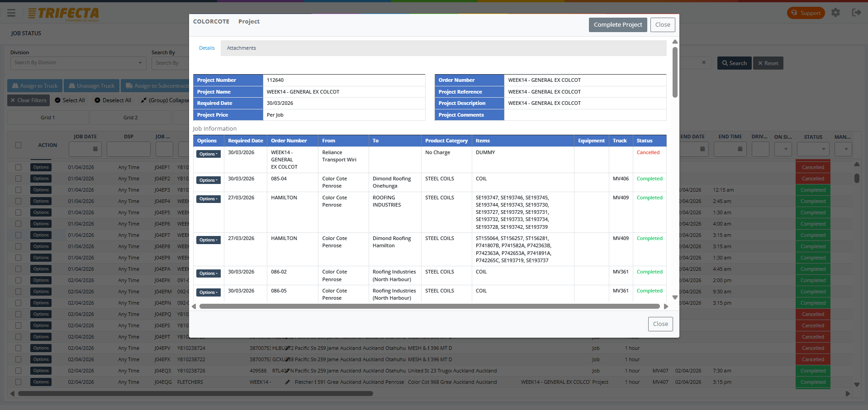Open the STATUS column filter dropdown

[x=813, y=149]
